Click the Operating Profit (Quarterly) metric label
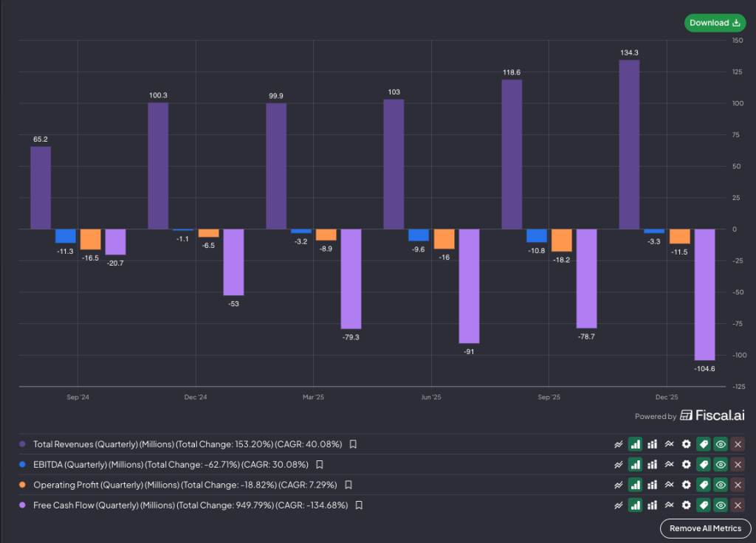The image size is (756, 543). [x=185, y=485]
